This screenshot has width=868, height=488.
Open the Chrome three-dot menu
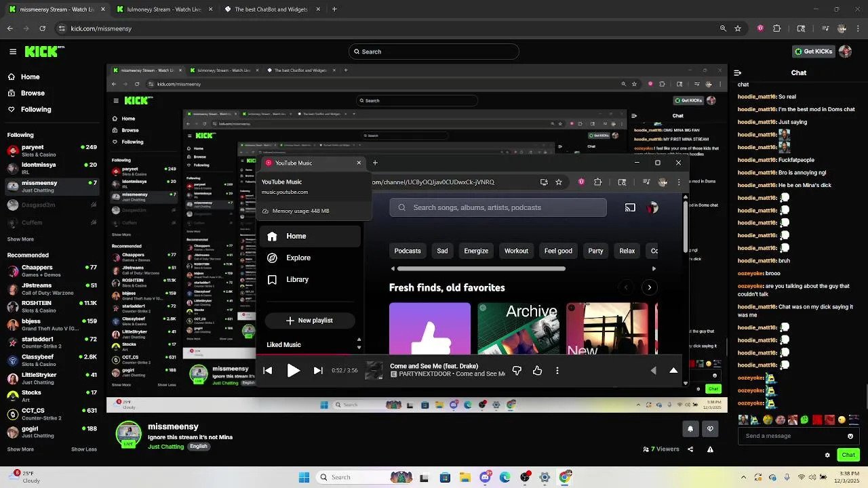(859, 28)
